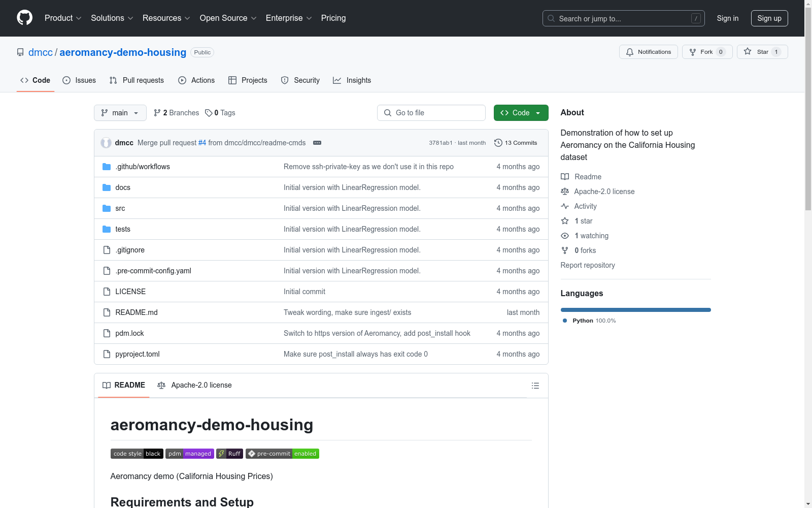This screenshot has height=508, width=812.
Task: Open the green Code dropdown button
Action: point(521,113)
